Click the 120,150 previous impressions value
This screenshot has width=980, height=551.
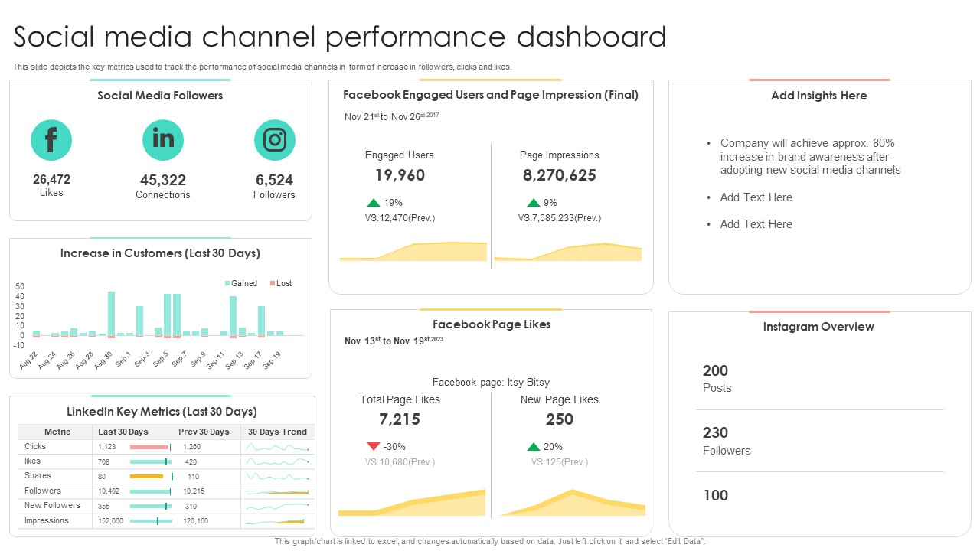pos(195,521)
